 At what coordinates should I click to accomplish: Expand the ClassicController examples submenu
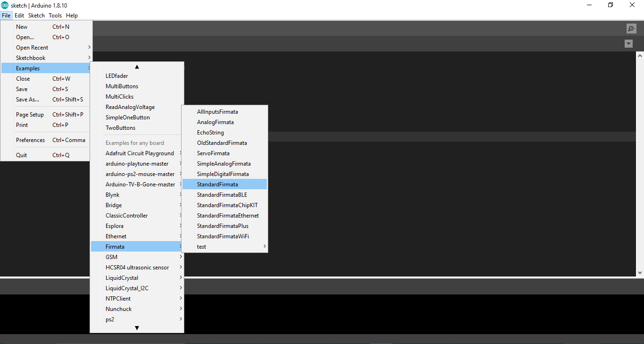click(137, 216)
